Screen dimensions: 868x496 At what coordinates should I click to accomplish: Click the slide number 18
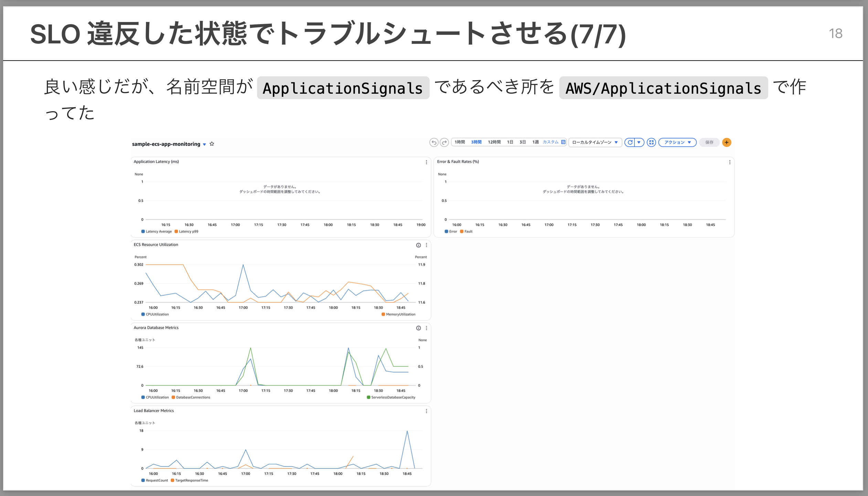tap(835, 33)
